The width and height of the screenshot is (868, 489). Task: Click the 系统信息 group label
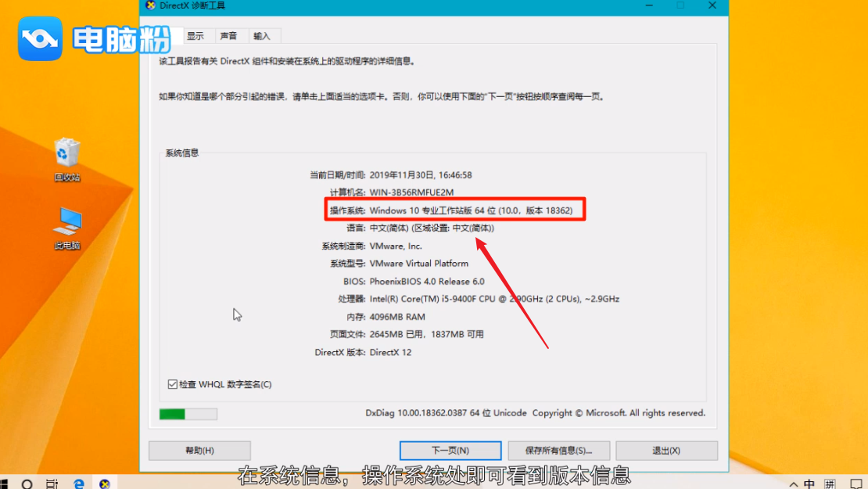[182, 153]
